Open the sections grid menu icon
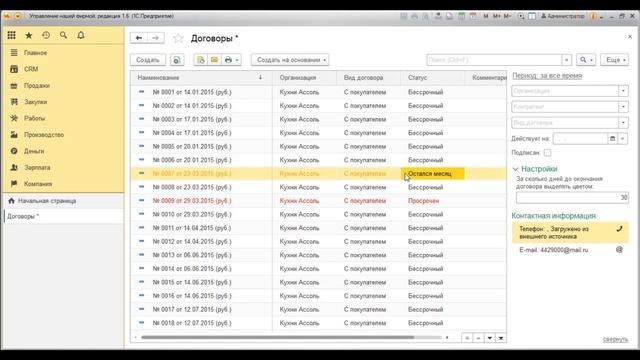This screenshot has height=360, width=640. pyautogui.click(x=11, y=36)
